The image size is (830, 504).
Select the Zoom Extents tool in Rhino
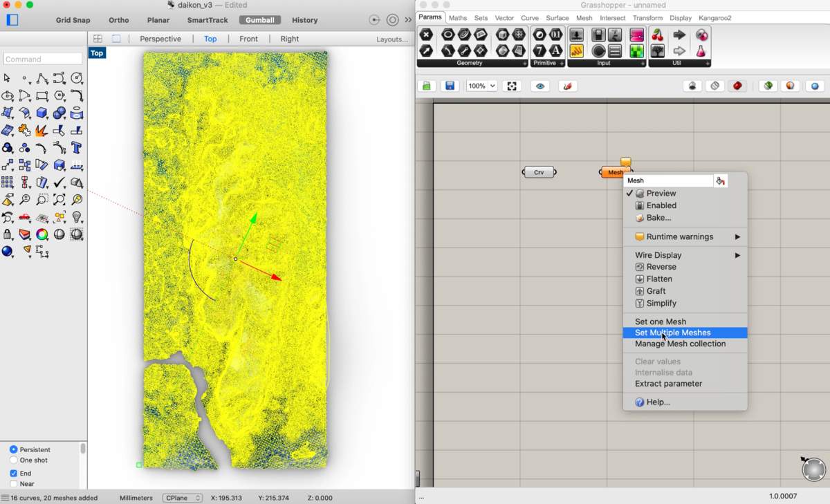pos(59,200)
